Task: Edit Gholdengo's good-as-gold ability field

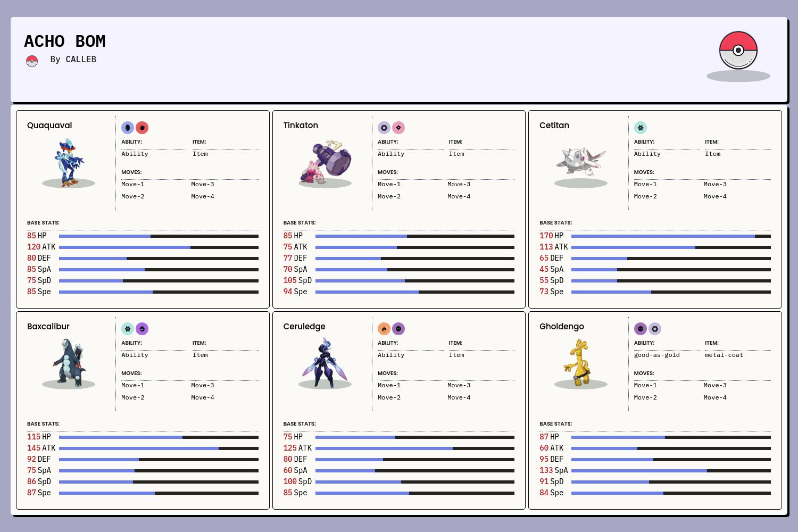Action: point(656,355)
